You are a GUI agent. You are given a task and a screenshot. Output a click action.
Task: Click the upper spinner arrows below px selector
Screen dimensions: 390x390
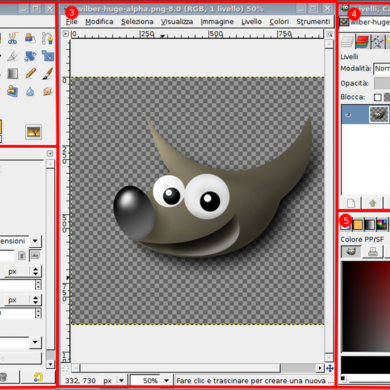[x=38, y=285]
